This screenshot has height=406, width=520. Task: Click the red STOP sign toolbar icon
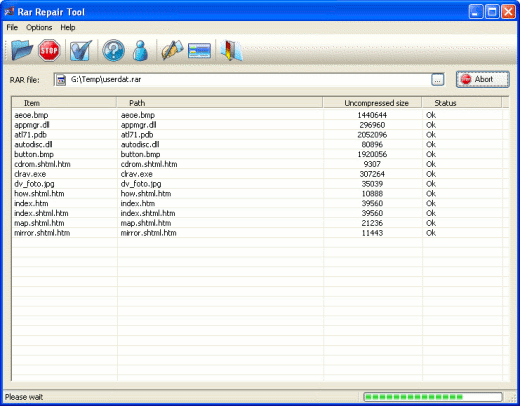point(49,50)
